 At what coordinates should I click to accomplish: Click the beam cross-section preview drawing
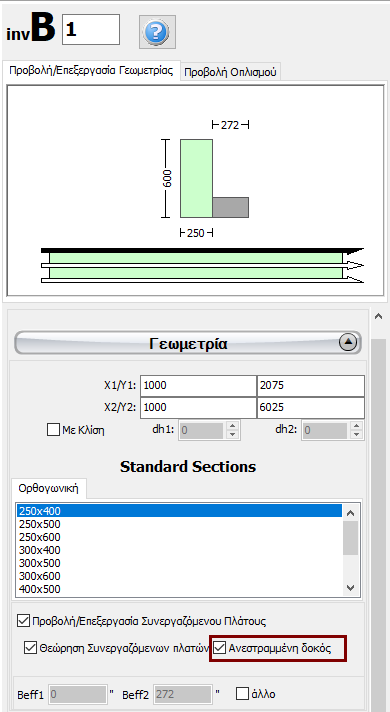(x=208, y=178)
